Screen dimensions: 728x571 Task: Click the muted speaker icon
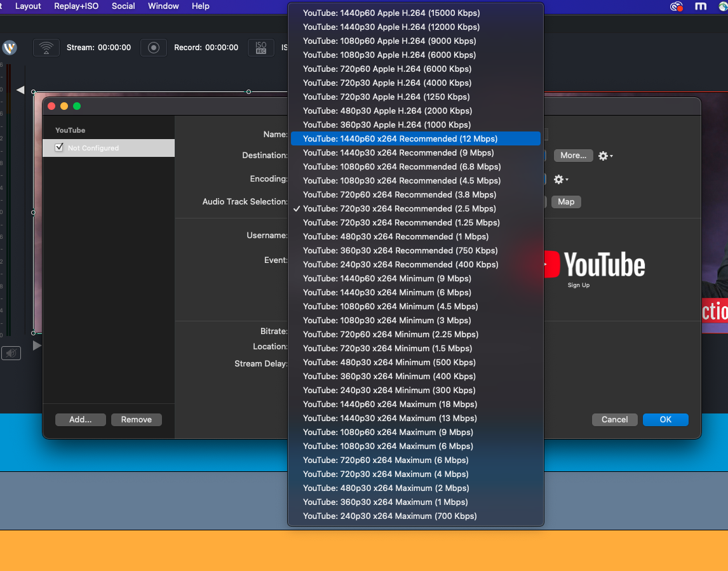tap(11, 353)
